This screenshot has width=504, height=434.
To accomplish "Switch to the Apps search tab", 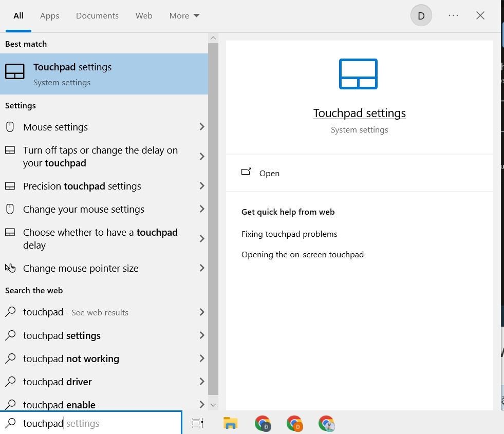I will click(x=49, y=15).
